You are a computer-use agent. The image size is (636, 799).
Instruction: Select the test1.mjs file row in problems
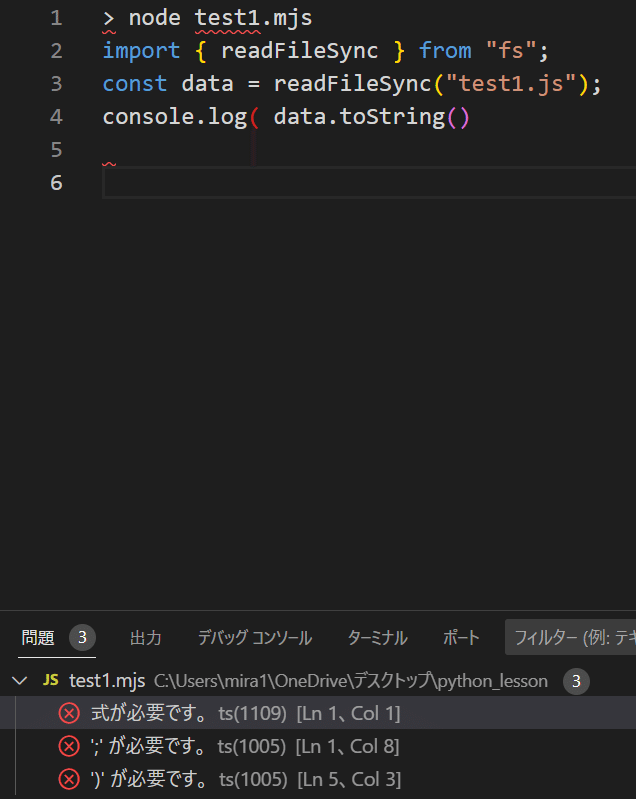[318, 681]
